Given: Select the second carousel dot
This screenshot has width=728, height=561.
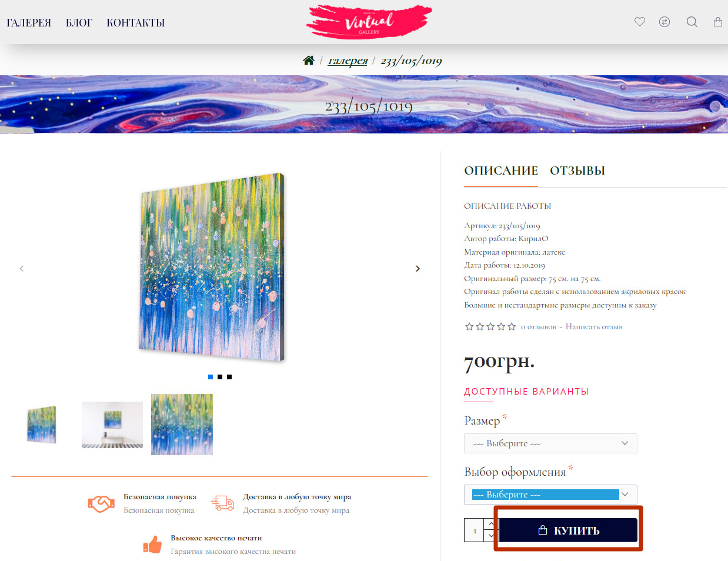Looking at the screenshot, I should (220, 377).
